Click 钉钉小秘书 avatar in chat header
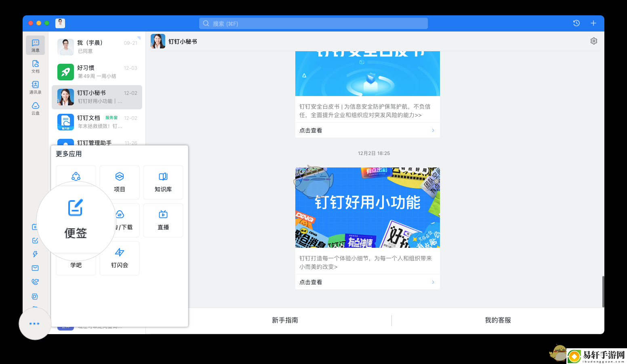The width and height of the screenshot is (627, 364). tap(158, 41)
